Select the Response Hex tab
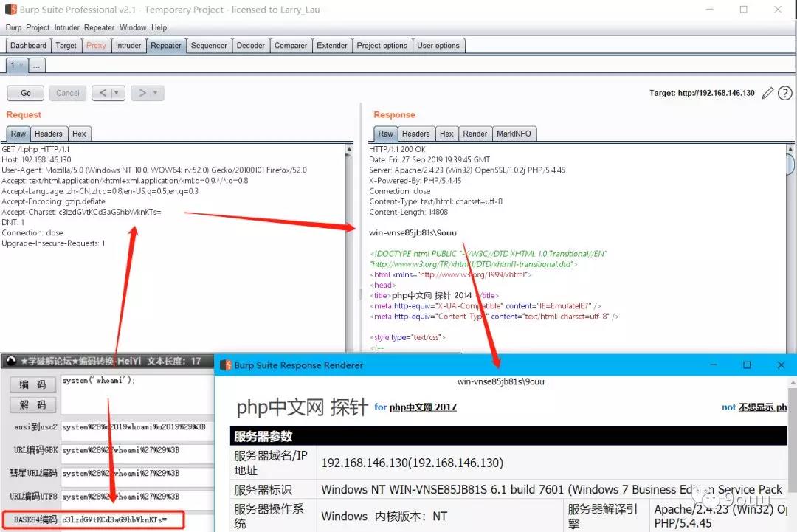797x532 pixels. 446,134
